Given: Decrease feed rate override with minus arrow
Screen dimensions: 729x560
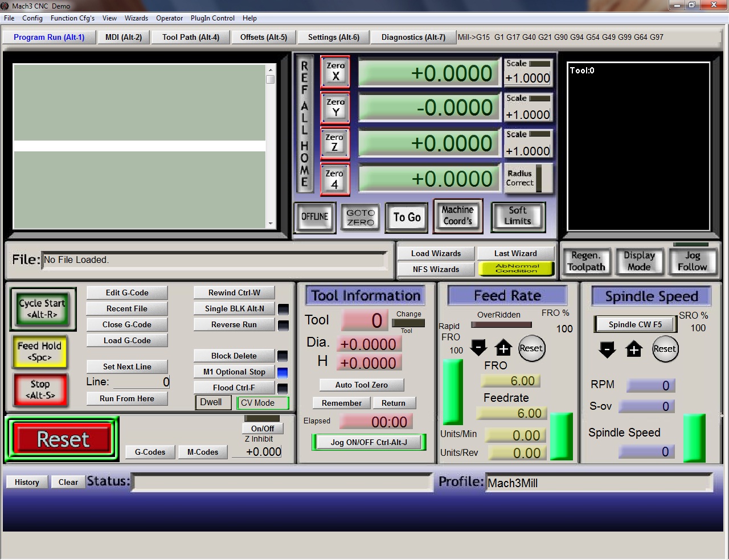Looking at the screenshot, I should [x=478, y=347].
